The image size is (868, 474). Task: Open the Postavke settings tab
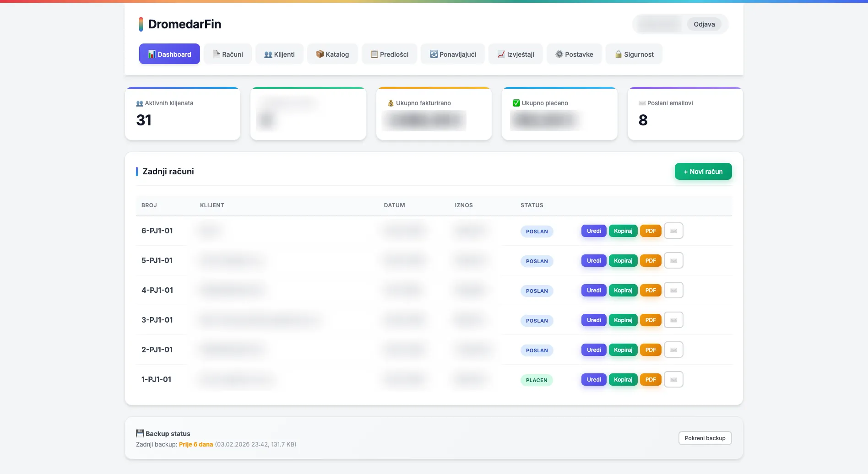click(574, 54)
